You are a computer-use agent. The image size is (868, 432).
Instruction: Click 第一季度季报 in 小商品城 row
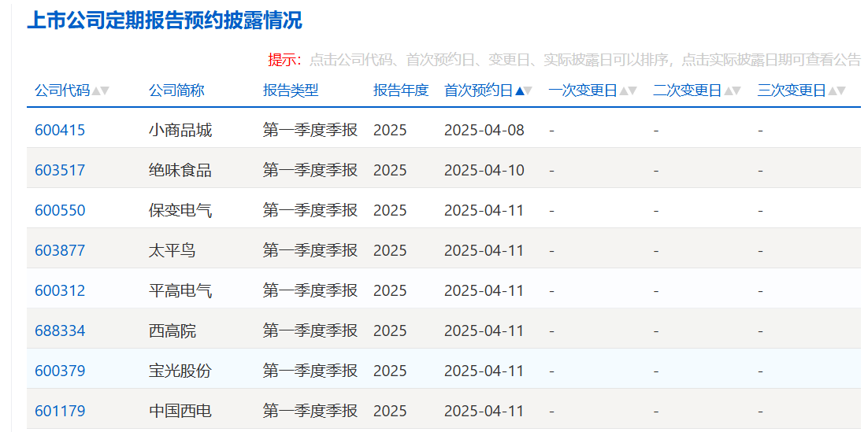310,130
